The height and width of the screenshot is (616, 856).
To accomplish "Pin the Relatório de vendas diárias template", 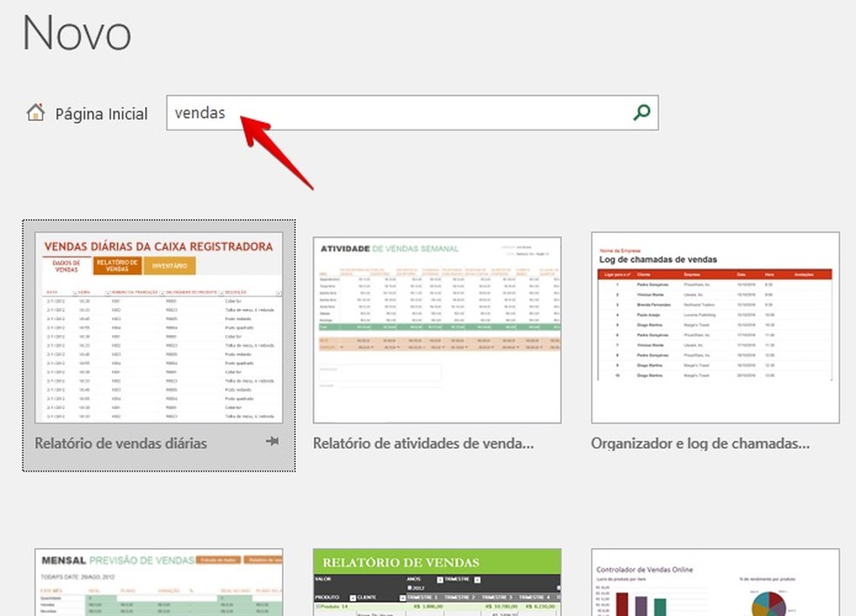I will [x=272, y=443].
